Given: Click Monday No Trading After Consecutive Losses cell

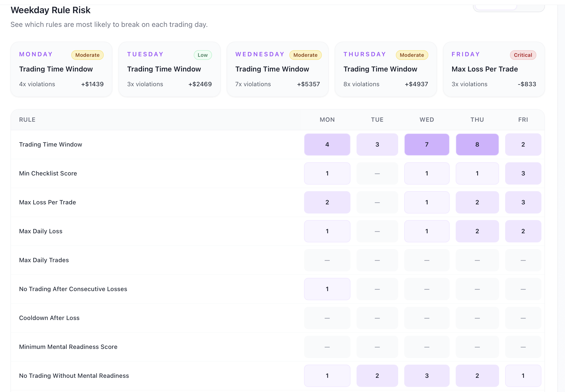Looking at the screenshot, I should pyautogui.click(x=327, y=289).
